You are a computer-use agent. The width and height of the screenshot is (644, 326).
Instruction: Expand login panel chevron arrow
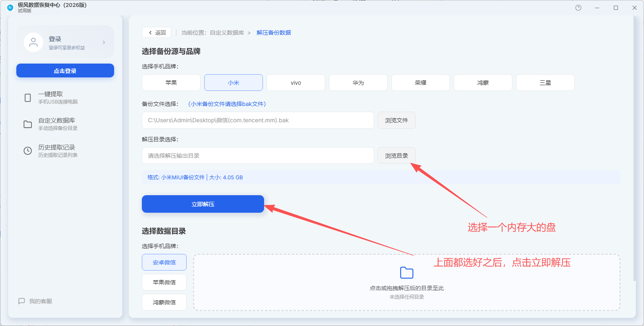pyautogui.click(x=104, y=42)
